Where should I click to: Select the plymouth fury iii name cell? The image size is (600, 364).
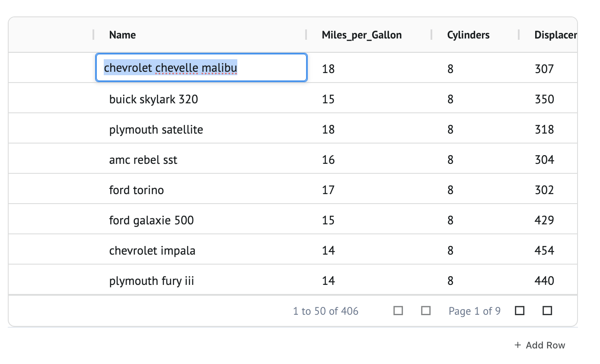(x=151, y=281)
